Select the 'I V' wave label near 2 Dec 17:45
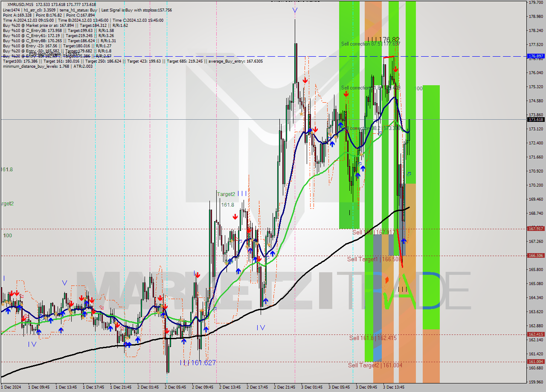This screenshot has height=392, width=546. (261, 328)
